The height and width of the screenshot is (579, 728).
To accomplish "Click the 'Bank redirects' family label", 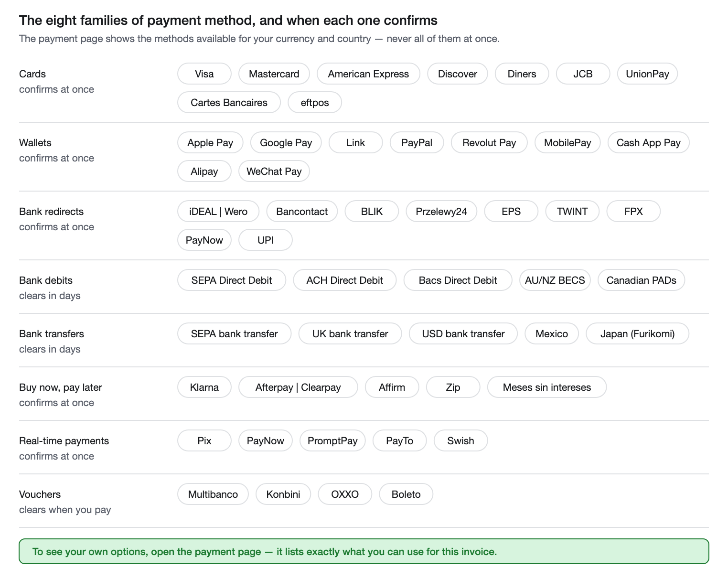I will [x=51, y=211].
